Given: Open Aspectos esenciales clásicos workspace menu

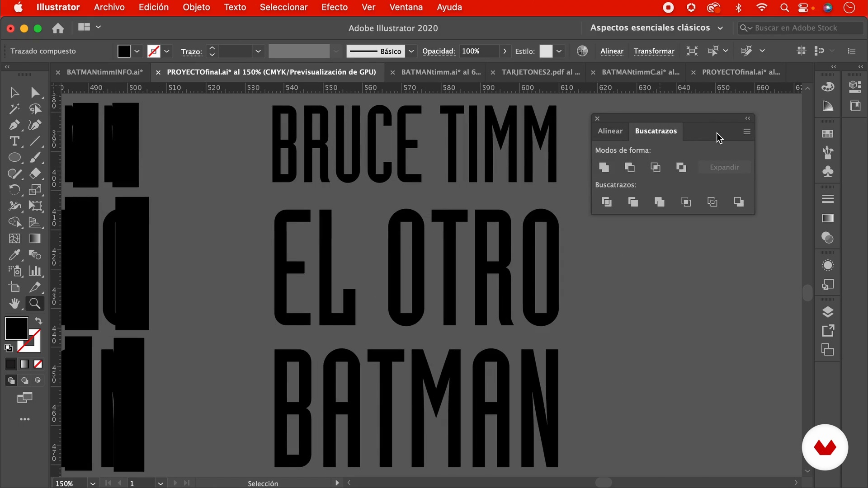Looking at the screenshot, I should click(x=656, y=28).
